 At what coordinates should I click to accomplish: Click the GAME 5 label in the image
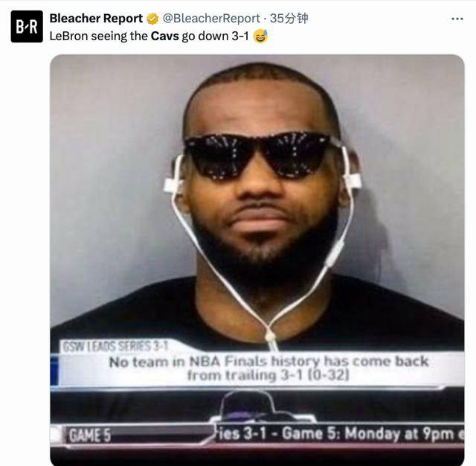click(x=90, y=435)
